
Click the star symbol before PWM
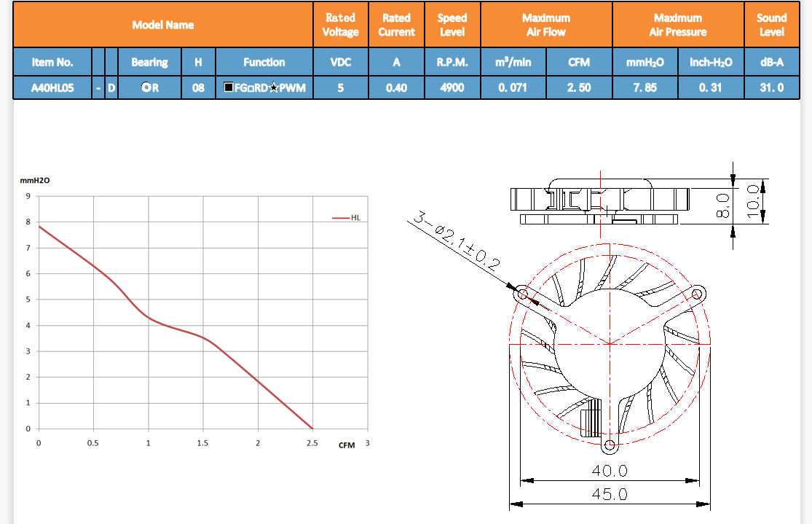(274, 88)
